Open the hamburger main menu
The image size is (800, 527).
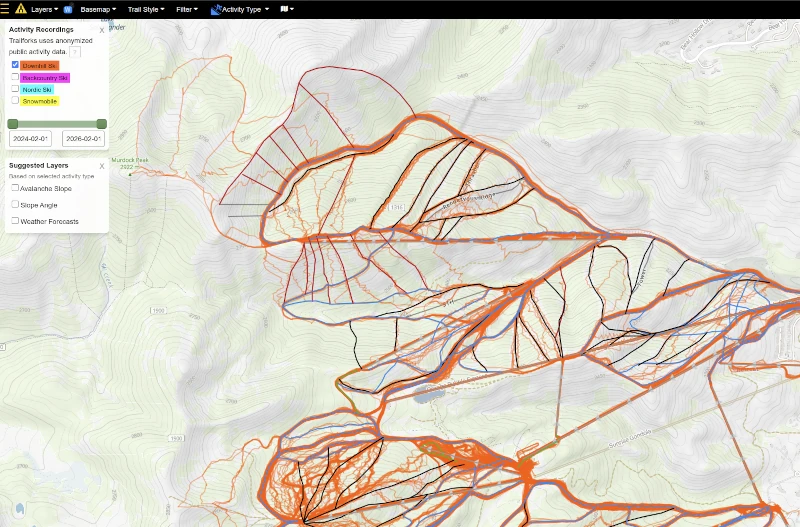click(5, 9)
